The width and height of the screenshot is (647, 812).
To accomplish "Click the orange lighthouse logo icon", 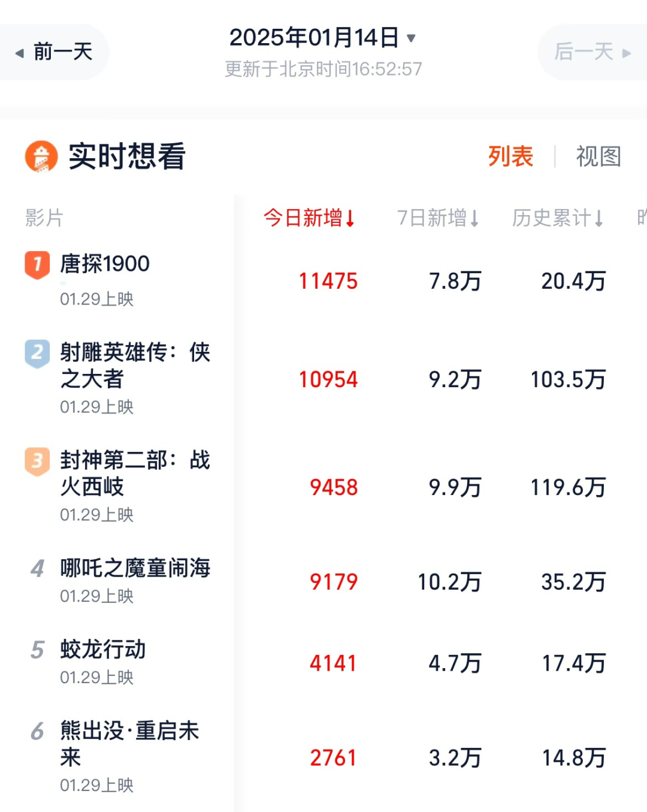I will click(x=41, y=157).
